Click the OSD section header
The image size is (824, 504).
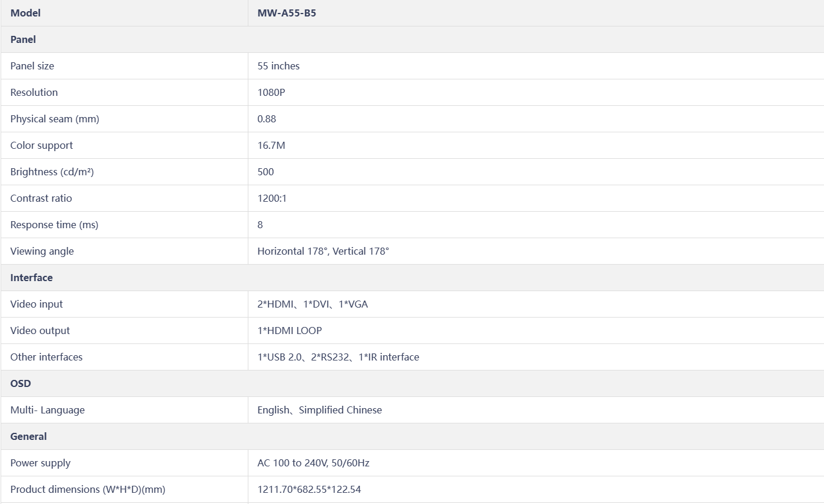point(412,383)
